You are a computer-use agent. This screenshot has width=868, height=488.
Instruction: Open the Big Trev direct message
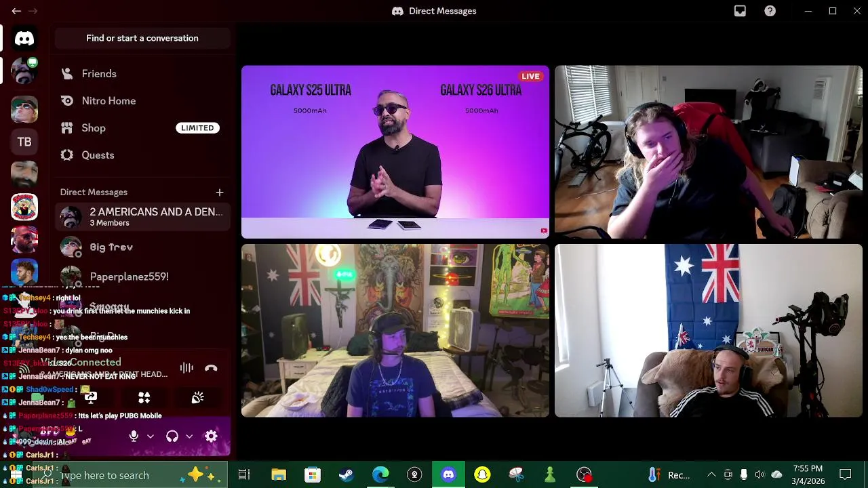coord(142,247)
